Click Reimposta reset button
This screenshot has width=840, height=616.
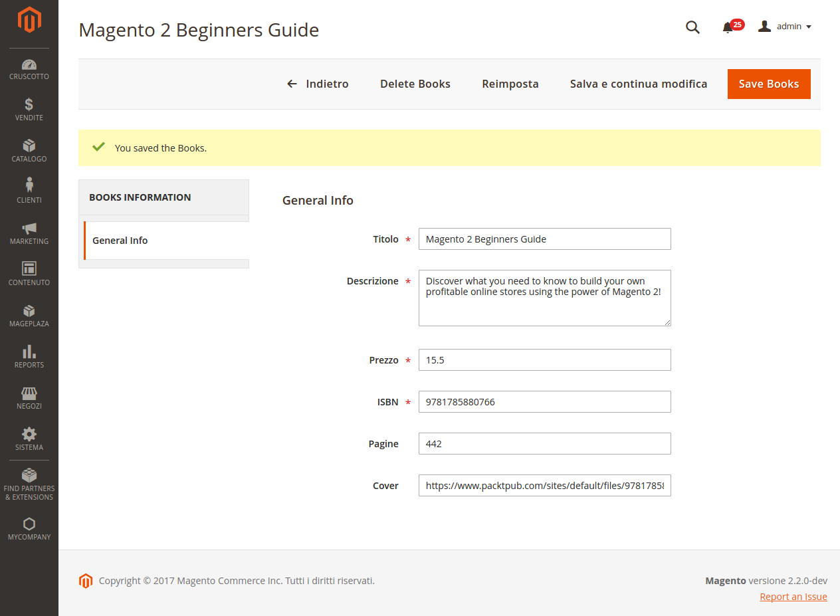[510, 84]
